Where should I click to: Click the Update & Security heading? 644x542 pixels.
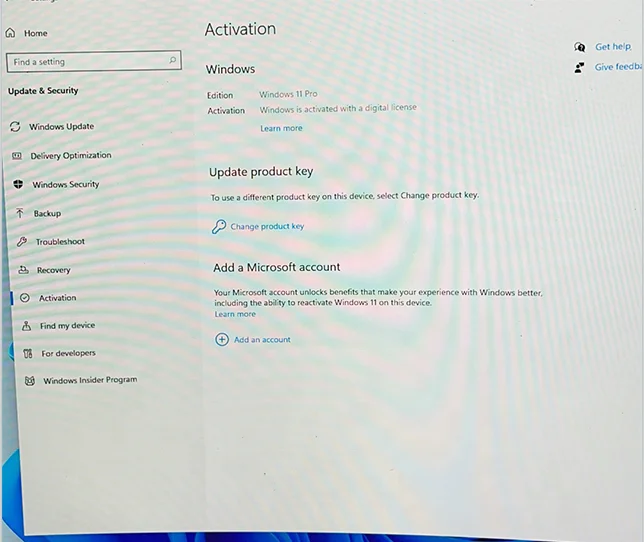(x=43, y=91)
